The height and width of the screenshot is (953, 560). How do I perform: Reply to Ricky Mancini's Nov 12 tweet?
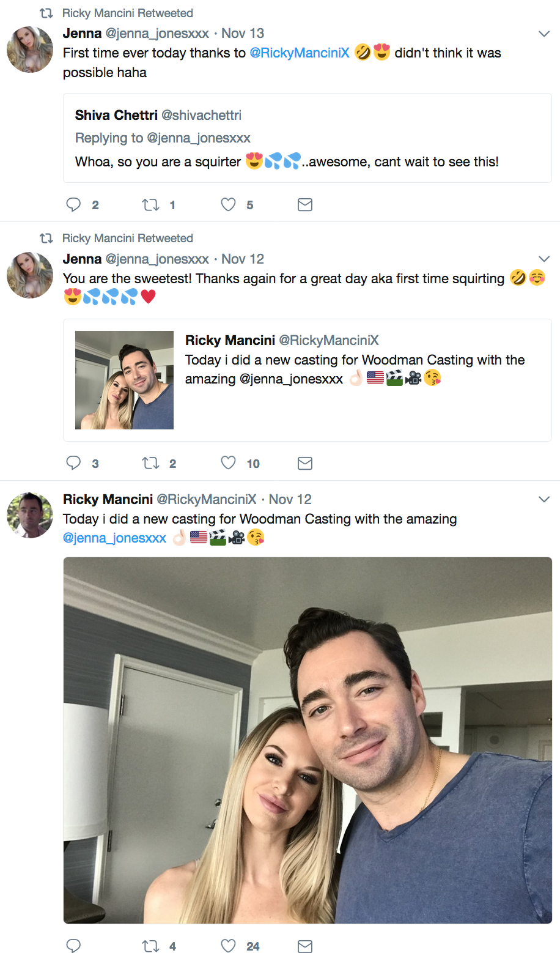point(73,946)
